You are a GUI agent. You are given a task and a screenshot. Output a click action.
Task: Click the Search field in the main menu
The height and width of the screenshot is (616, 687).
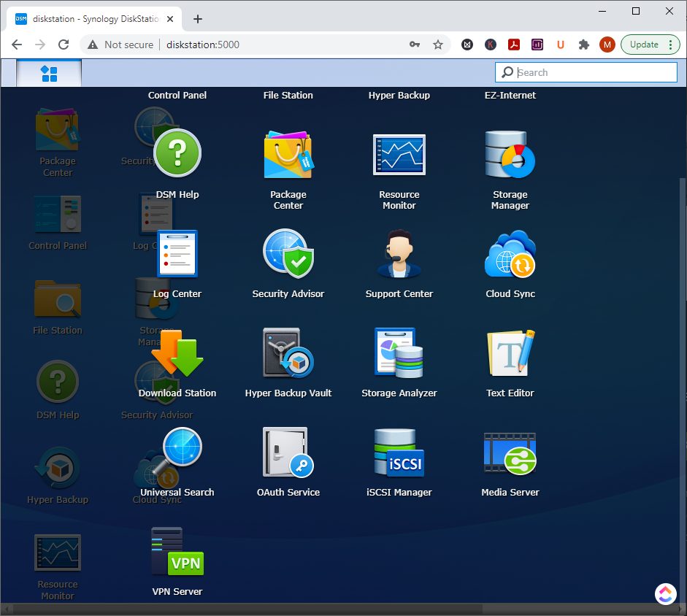pyautogui.click(x=586, y=72)
